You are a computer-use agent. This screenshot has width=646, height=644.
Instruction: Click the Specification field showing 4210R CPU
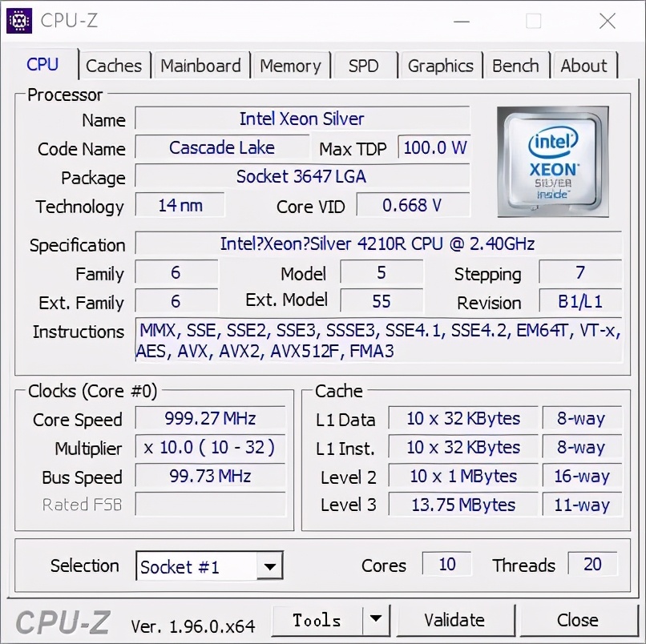point(378,244)
